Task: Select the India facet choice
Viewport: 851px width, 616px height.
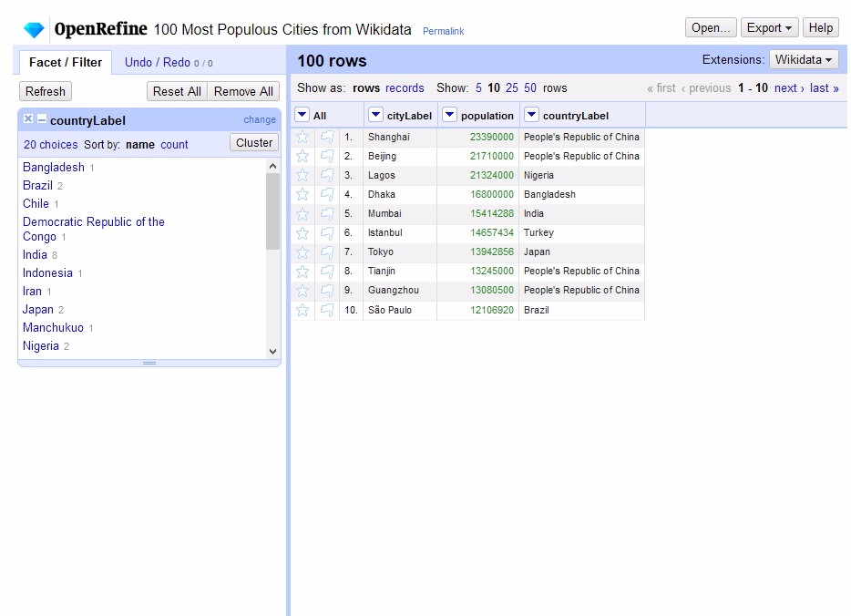Action: point(35,254)
